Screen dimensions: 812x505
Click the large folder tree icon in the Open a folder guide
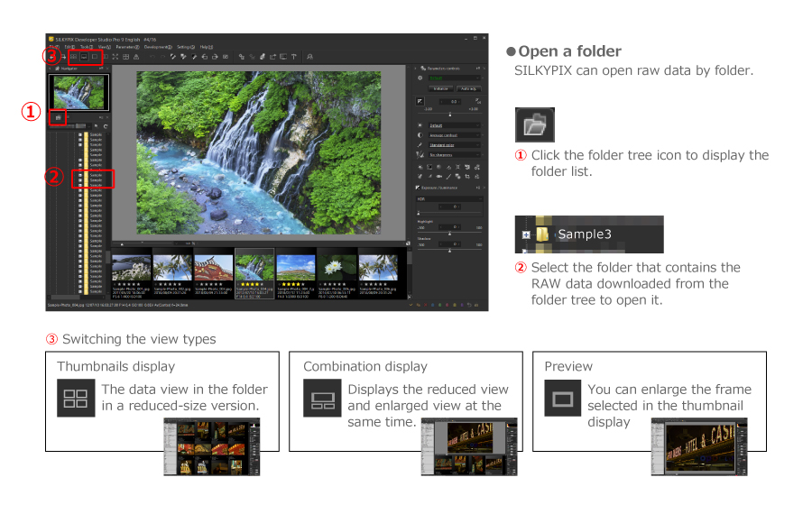[x=535, y=124]
